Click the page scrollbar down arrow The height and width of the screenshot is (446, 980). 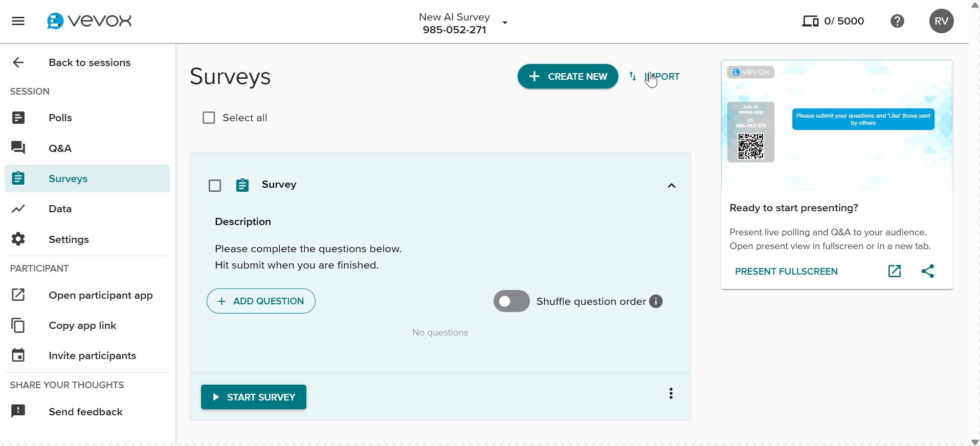[975, 442]
